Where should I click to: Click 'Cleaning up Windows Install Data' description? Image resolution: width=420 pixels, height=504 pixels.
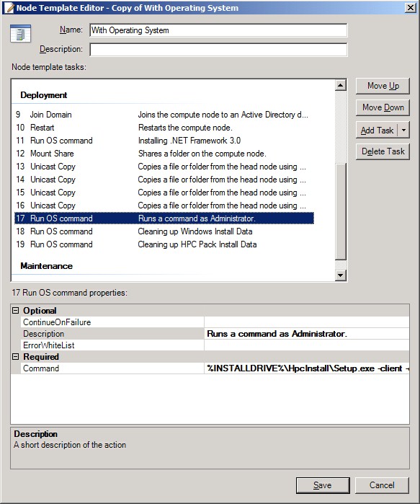pos(195,231)
